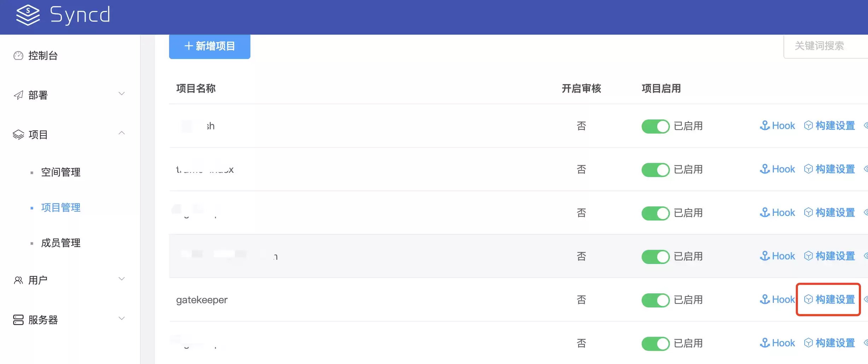Expand the 部署 menu chevron

click(122, 94)
